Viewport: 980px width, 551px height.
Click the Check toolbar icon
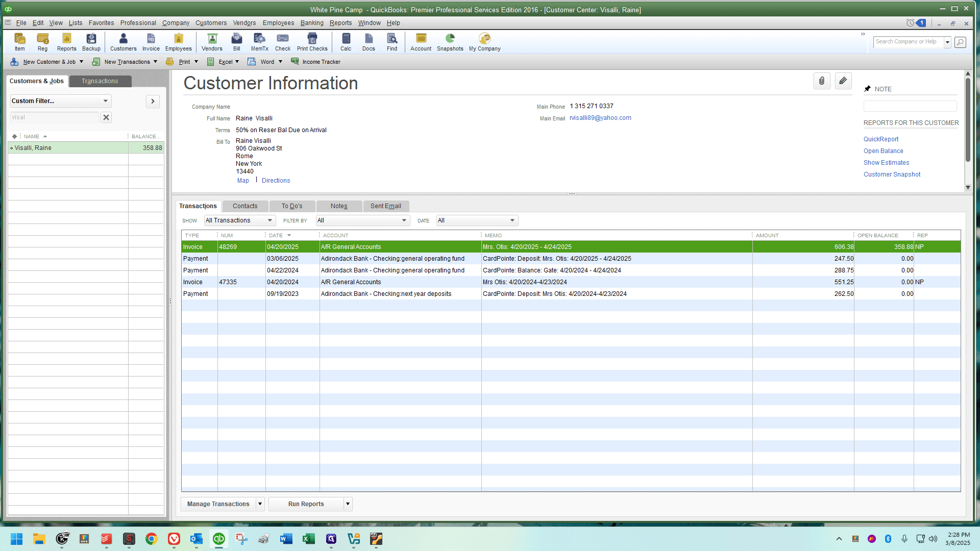click(x=283, y=42)
